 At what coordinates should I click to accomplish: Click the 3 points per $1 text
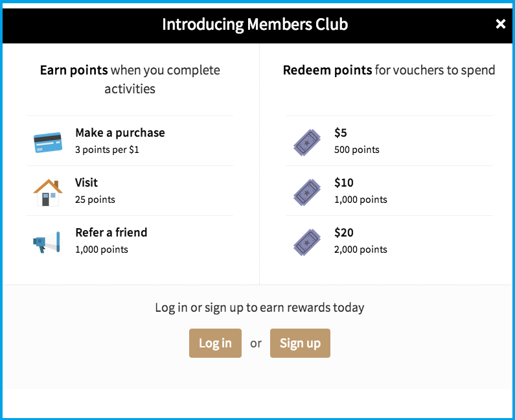click(x=107, y=150)
